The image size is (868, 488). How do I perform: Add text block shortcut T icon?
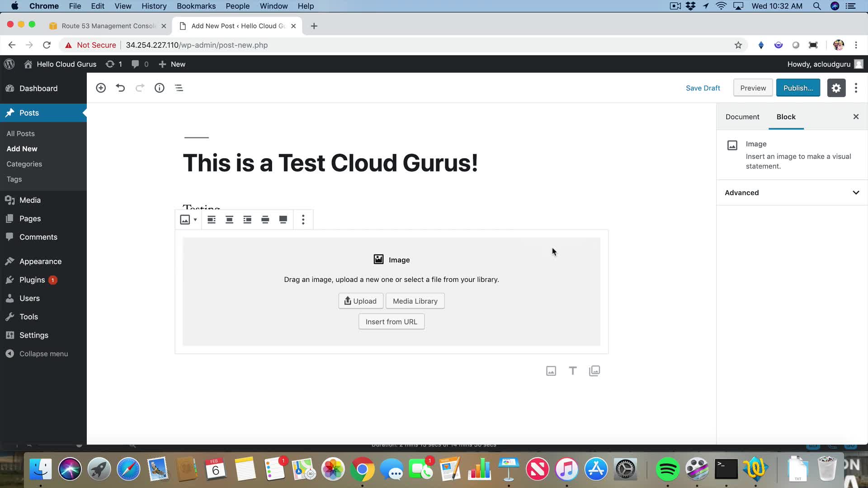(572, 371)
